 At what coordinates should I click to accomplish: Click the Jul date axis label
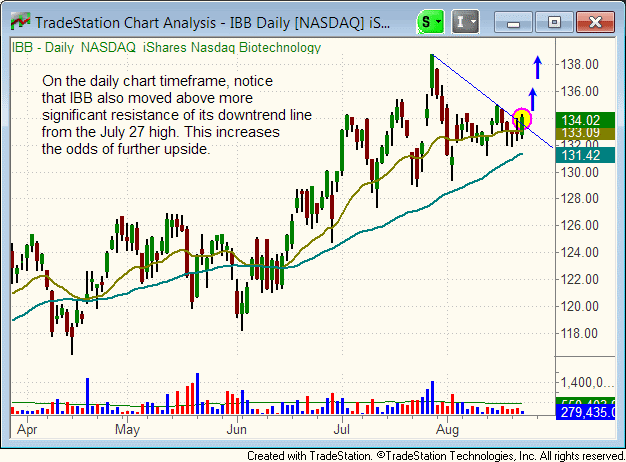[x=342, y=430]
